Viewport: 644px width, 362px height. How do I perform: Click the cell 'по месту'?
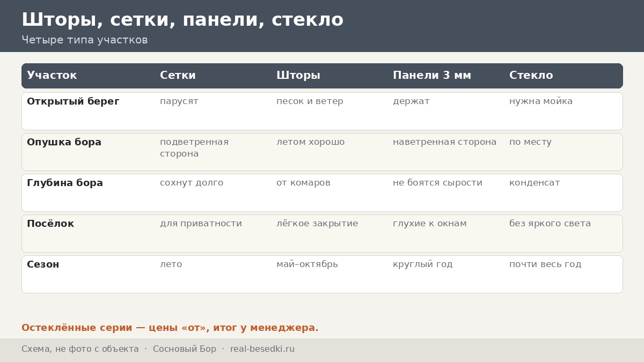530,142
